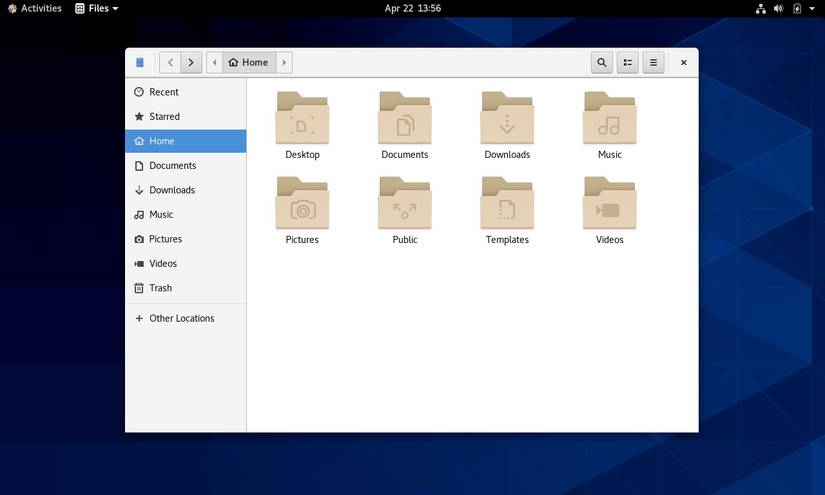Select the Downloads folder icon in grid

click(507, 119)
